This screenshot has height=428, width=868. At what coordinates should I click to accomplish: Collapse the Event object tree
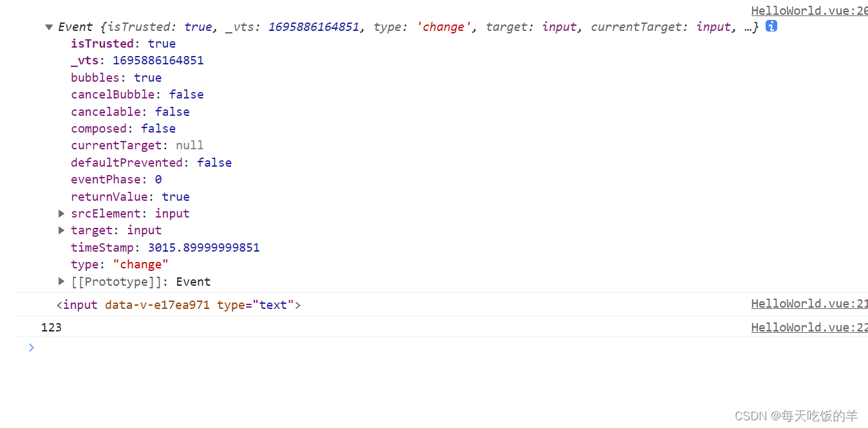point(49,27)
